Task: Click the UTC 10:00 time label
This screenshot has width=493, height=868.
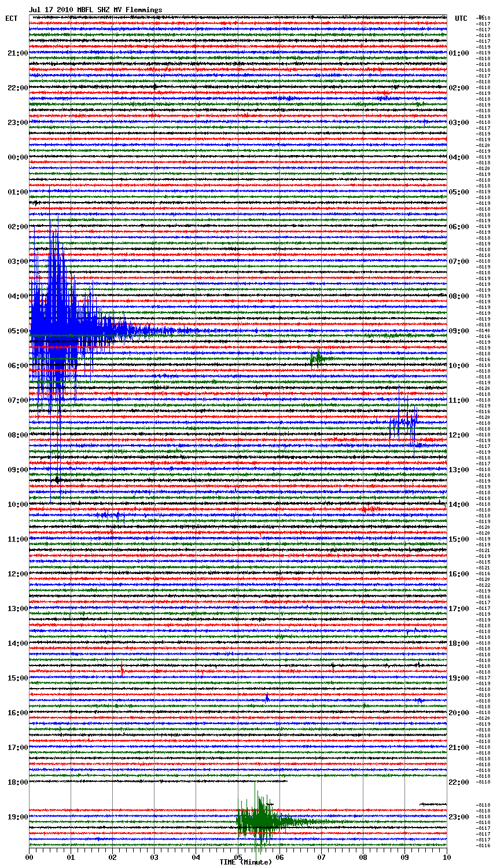Action: coord(458,366)
